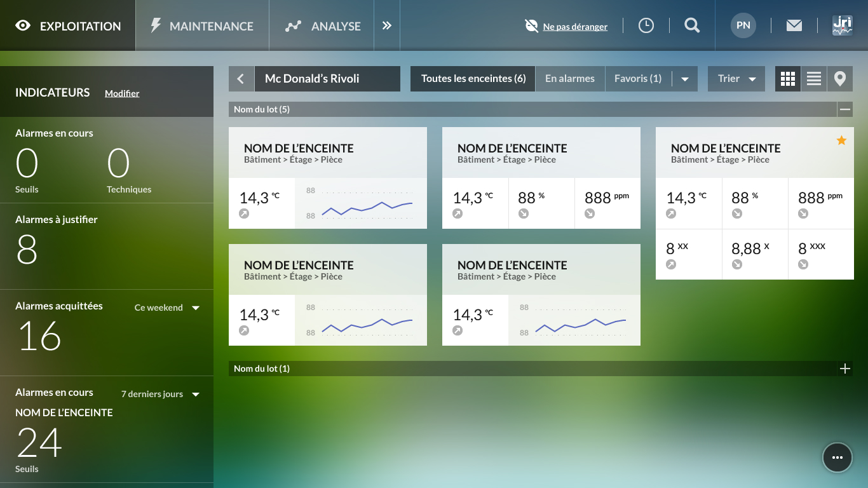Toggle Ne pas déranger mode
Image resolution: width=868 pixels, height=488 pixels.
coord(575,27)
